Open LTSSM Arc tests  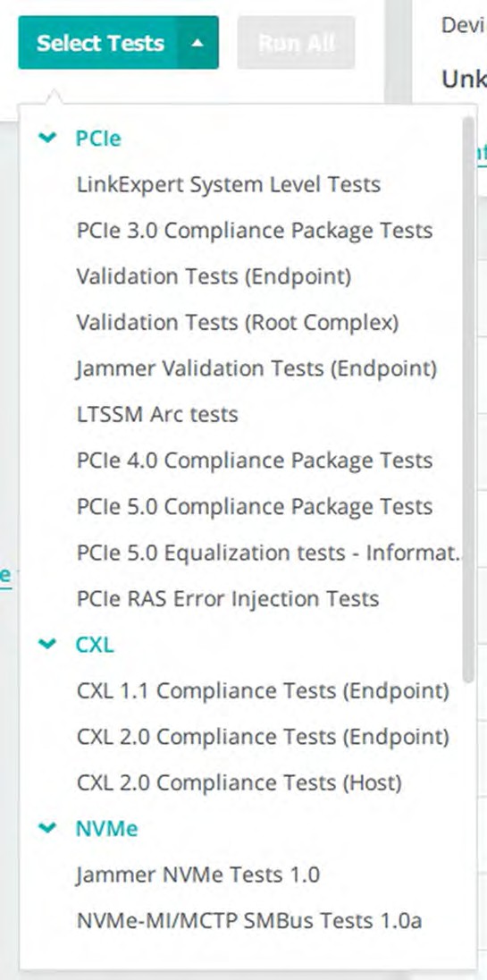point(157,414)
